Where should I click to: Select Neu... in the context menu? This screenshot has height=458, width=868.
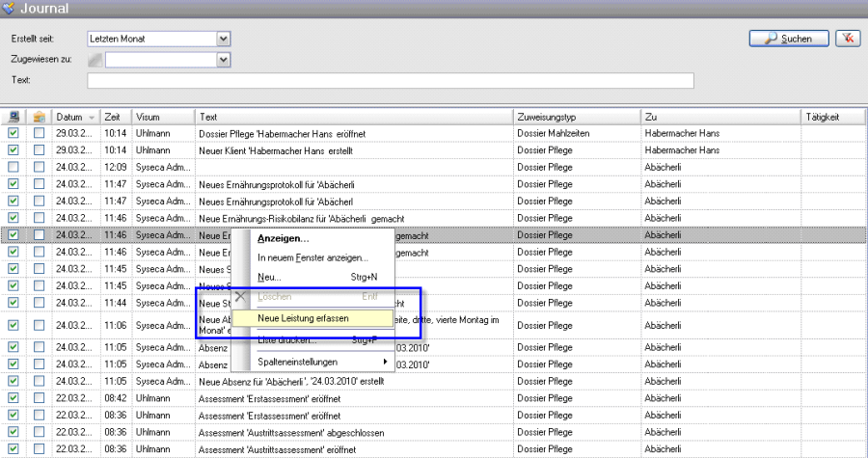pyautogui.click(x=269, y=277)
